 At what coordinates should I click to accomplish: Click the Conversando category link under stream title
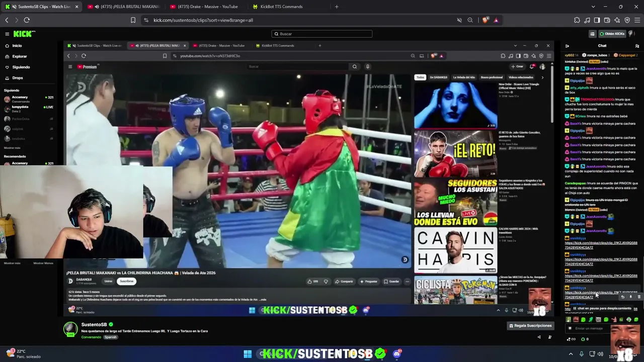[91, 337]
